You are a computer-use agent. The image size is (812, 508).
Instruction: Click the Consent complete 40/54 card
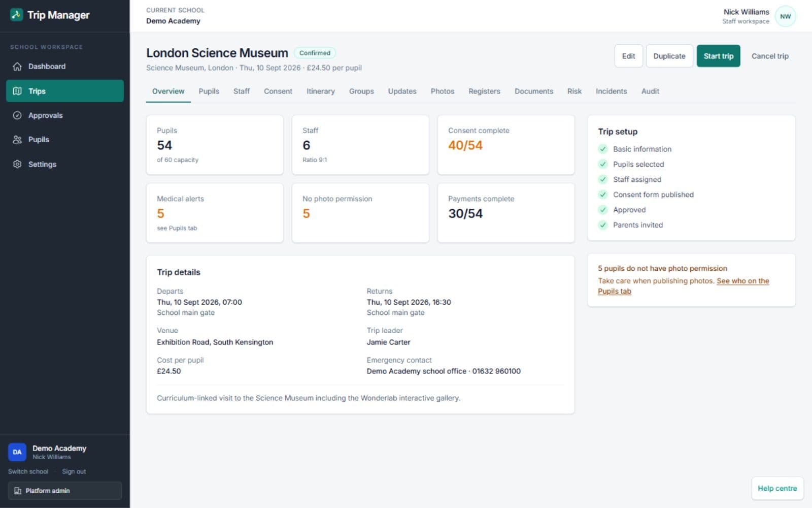pyautogui.click(x=506, y=145)
